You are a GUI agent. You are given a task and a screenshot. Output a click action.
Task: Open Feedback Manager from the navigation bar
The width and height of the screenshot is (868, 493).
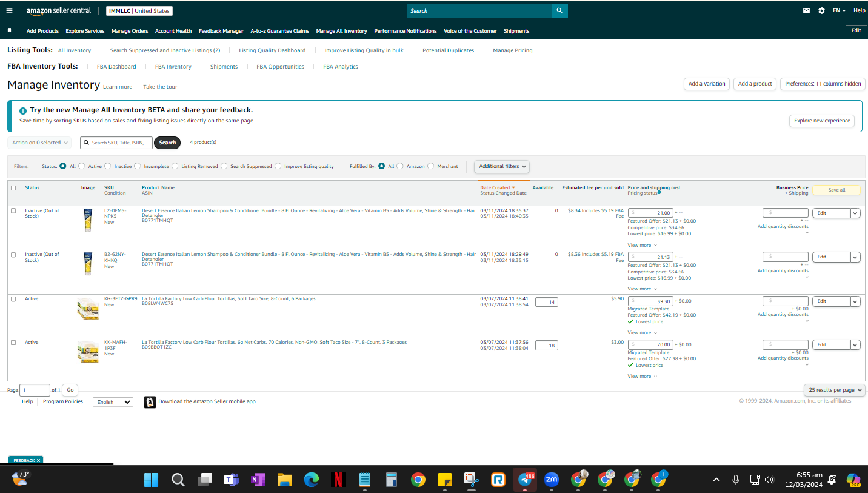pos(221,31)
